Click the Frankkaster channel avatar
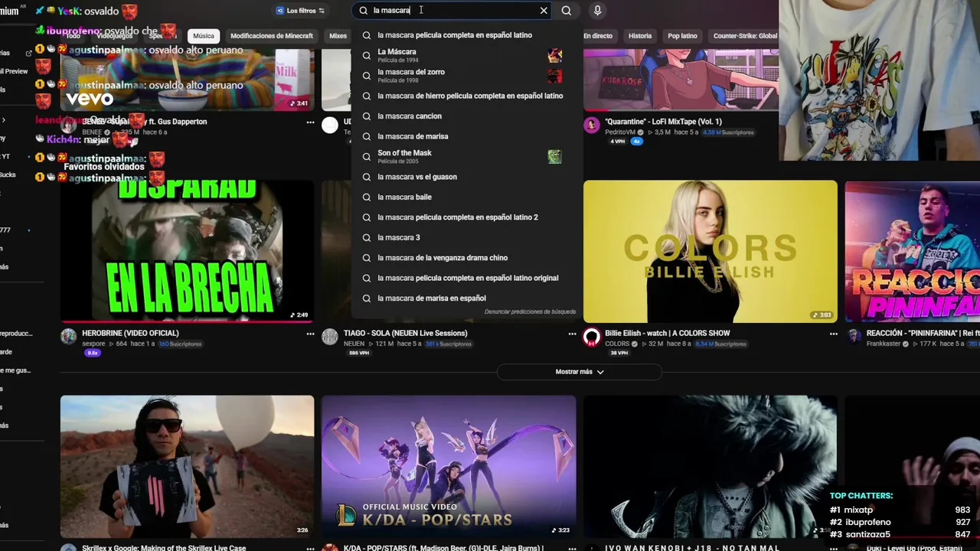The width and height of the screenshot is (980, 551). pos(853,337)
